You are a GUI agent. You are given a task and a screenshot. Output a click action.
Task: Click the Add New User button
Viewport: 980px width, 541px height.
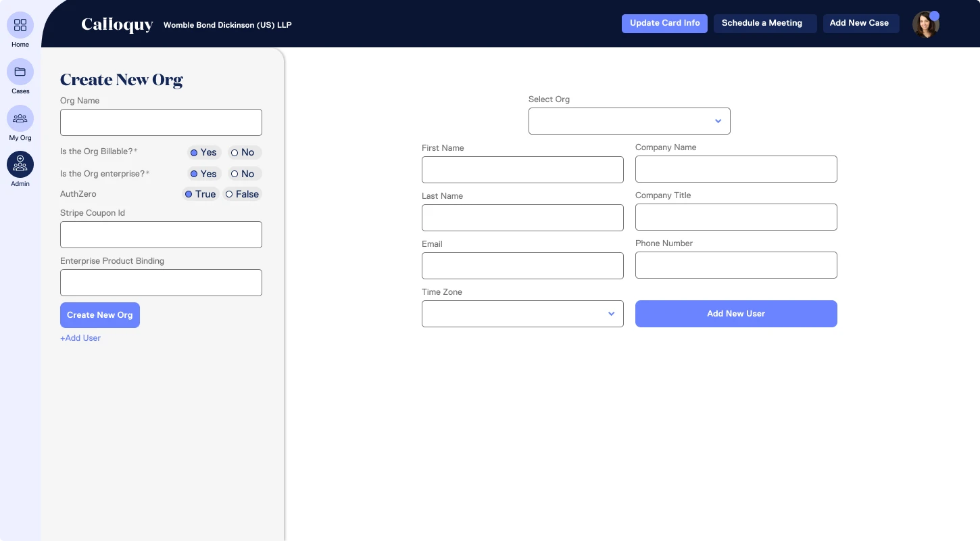coord(736,314)
